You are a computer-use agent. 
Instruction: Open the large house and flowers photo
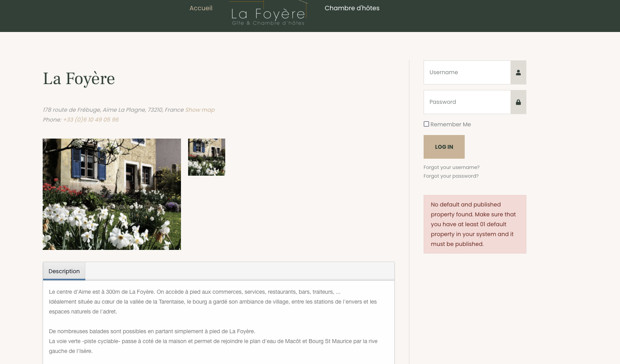[112, 194]
